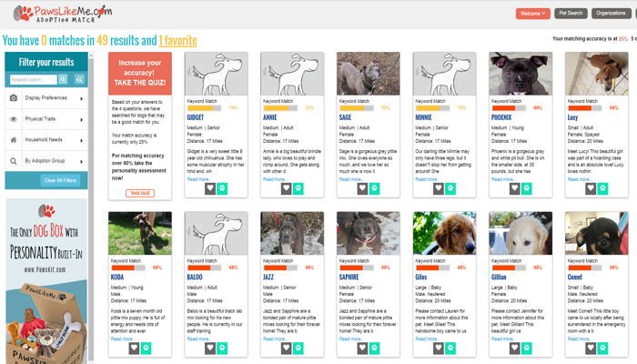Mark Baloo as favorite with heart icon
This screenshot has height=364, width=637.
[x=210, y=346]
